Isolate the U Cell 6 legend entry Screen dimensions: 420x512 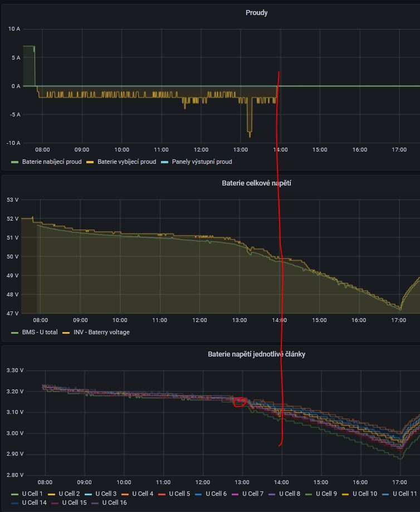tap(216, 494)
